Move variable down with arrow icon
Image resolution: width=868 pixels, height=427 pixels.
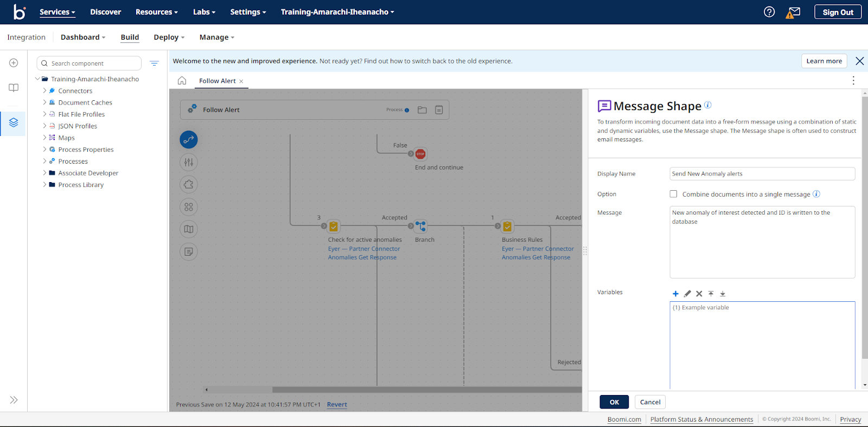(x=723, y=294)
